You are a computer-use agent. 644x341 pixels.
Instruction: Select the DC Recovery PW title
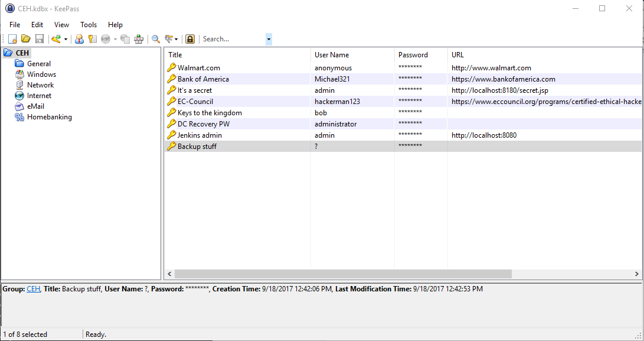click(203, 124)
